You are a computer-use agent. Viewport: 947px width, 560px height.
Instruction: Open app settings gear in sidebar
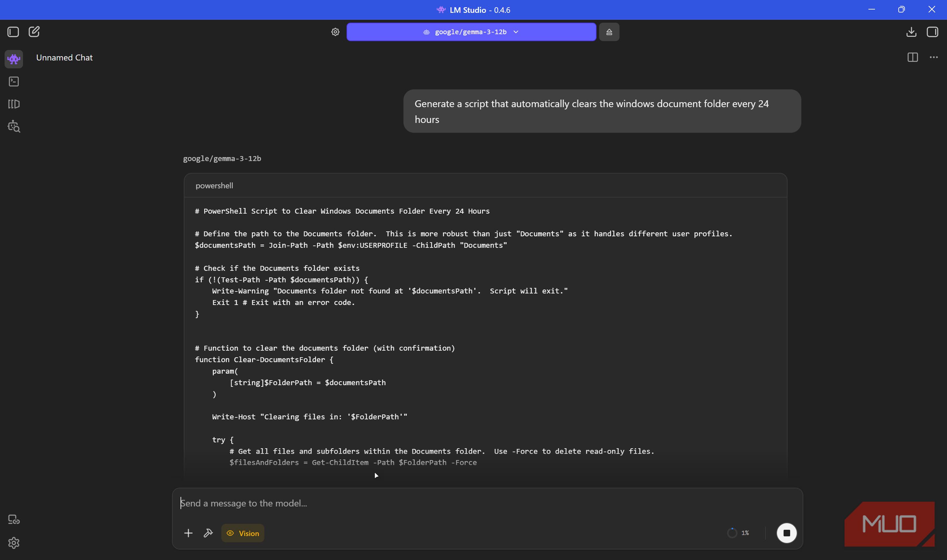14,543
